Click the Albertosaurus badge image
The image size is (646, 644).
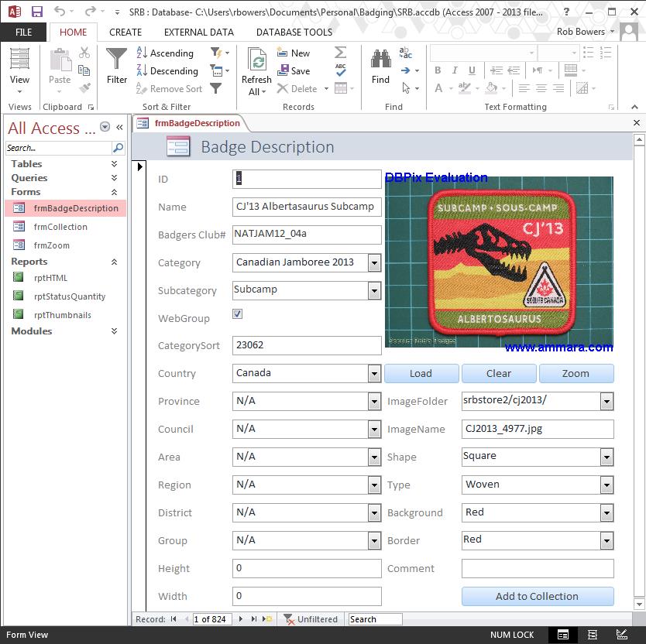pyautogui.click(x=499, y=262)
